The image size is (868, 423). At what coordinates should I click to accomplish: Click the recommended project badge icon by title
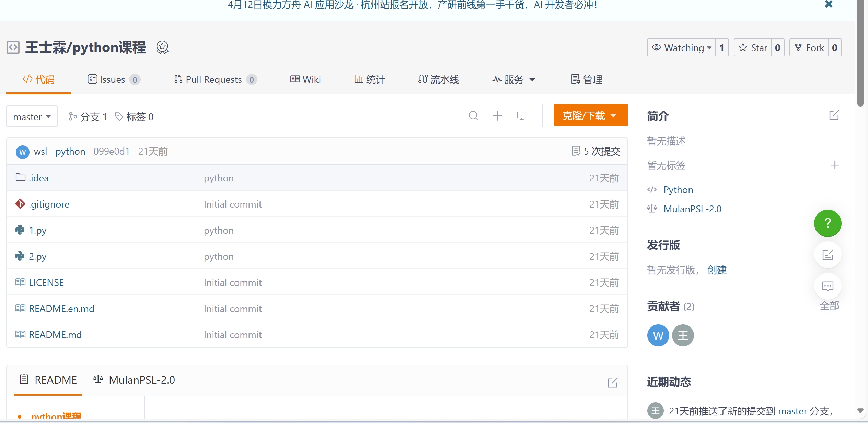pos(162,47)
